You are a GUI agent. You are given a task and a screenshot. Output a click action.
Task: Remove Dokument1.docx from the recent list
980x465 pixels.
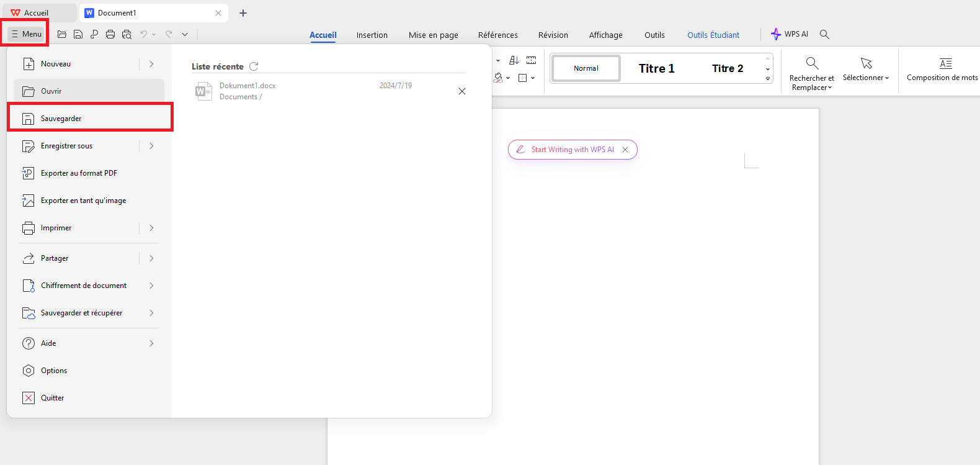tap(462, 91)
